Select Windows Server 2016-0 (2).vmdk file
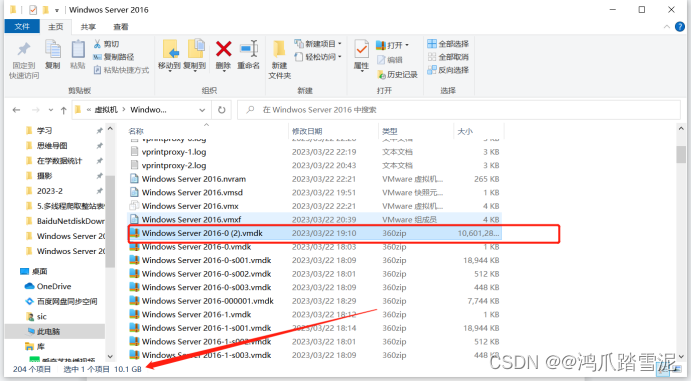Image resolution: width=692 pixels, height=381 pixels. (314, 233)
